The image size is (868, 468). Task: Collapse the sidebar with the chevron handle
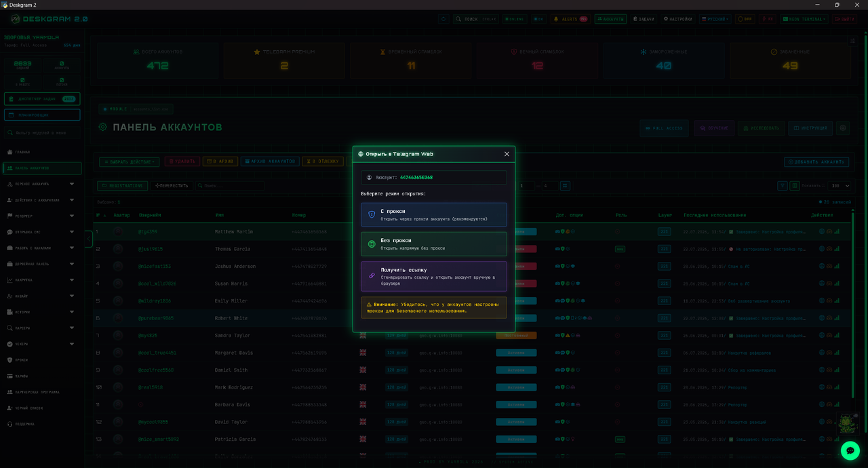coord(89,239)
